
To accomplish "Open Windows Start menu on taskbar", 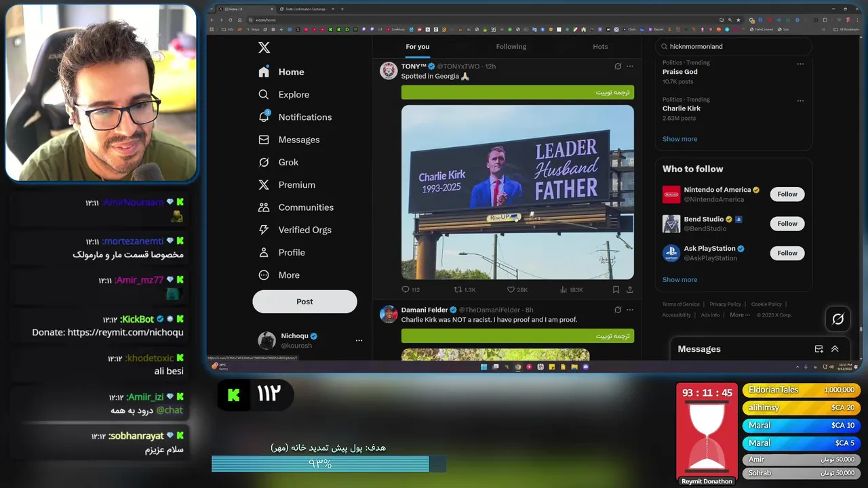I will pos(484,367).
